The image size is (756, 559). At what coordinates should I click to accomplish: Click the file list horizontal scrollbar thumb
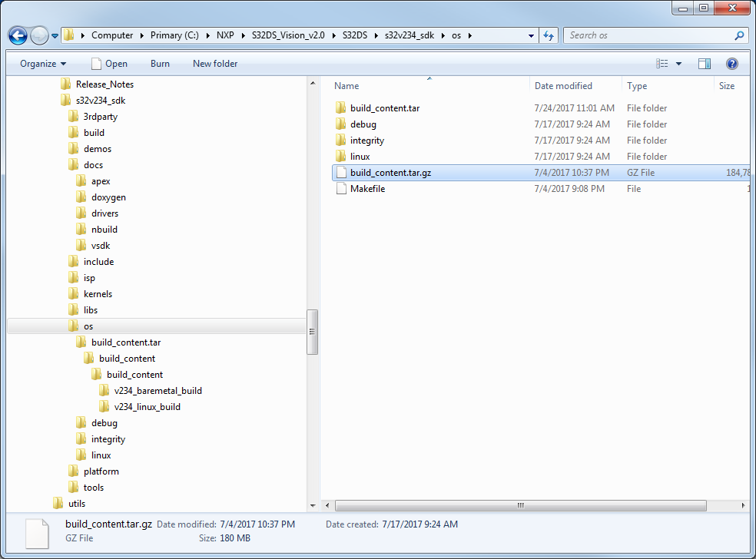pos(521,505)
